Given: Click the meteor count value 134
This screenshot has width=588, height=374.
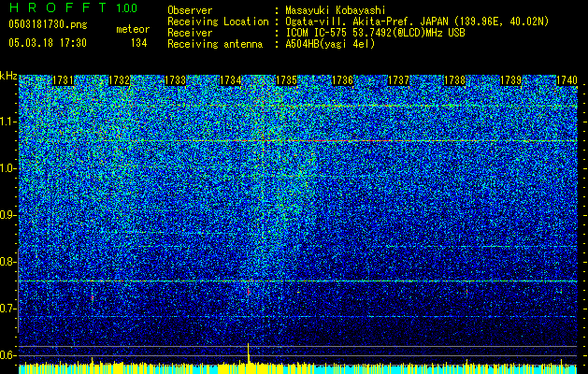Looking at the screenshot, I should [138, 43].
